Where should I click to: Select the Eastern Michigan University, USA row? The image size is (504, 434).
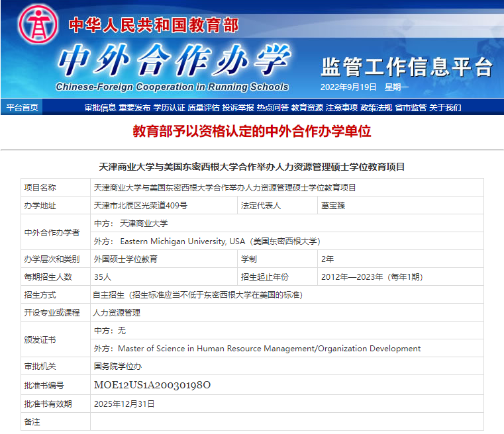[x=287, y=241]
